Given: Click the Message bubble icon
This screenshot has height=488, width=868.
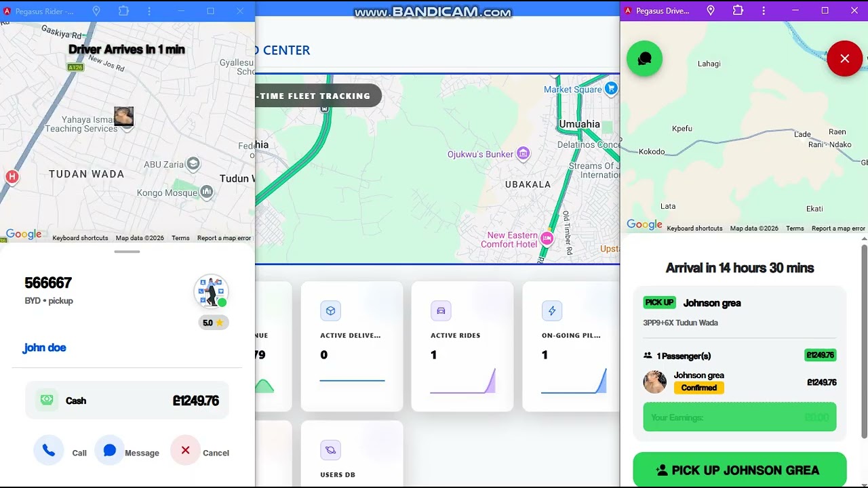Looking at the screenshot, I should pos(110,450).
